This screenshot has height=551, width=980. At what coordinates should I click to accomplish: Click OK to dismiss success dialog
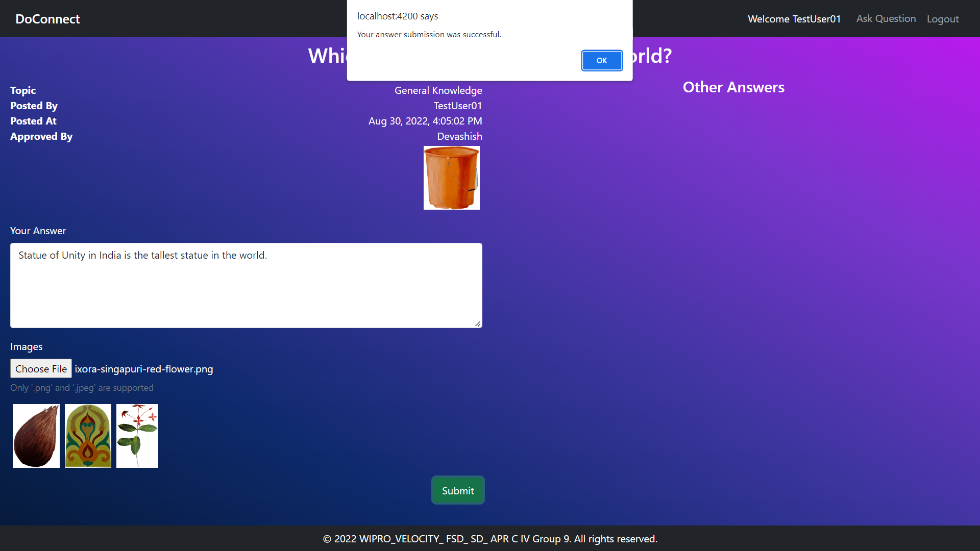tap(602, 60)
